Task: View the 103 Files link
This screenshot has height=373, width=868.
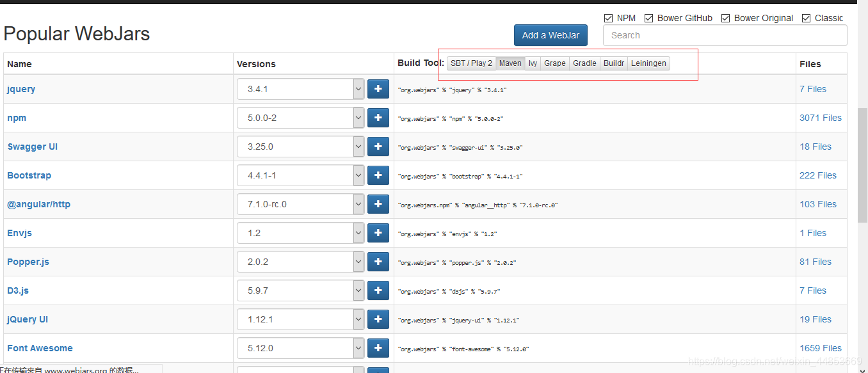Action: [x=818, y=204]
